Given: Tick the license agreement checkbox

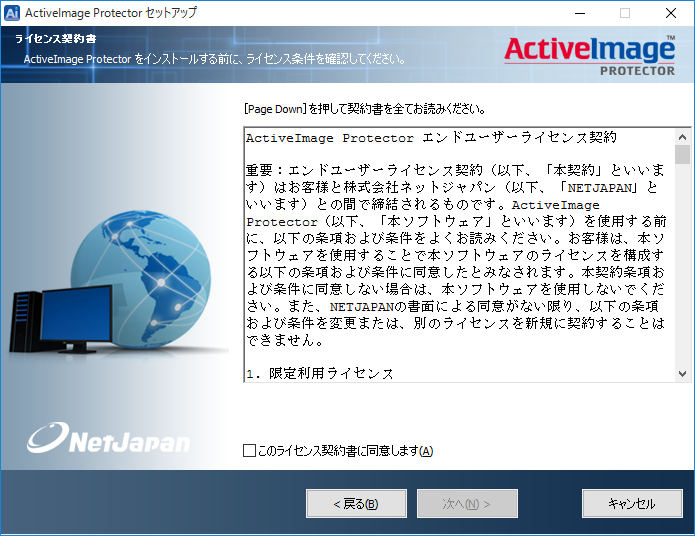Looking at the screenshot, I should pyautogui.click(x=249, y=451).
